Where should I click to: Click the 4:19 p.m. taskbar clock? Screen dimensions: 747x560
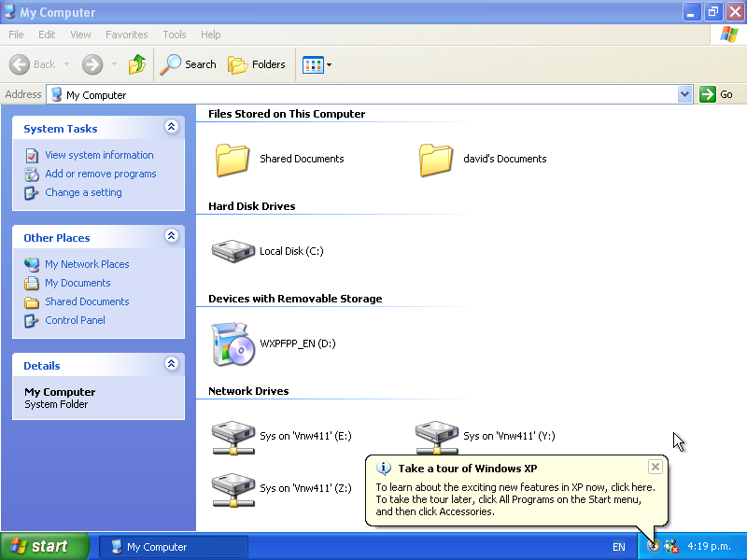click(709, 547)
